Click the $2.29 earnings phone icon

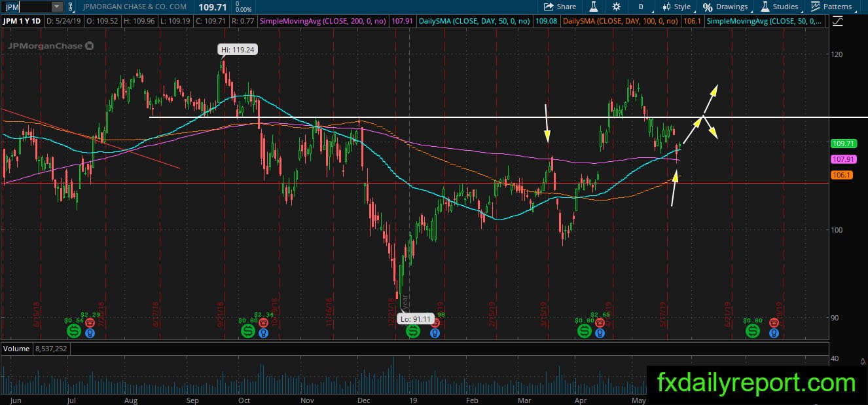90,322
